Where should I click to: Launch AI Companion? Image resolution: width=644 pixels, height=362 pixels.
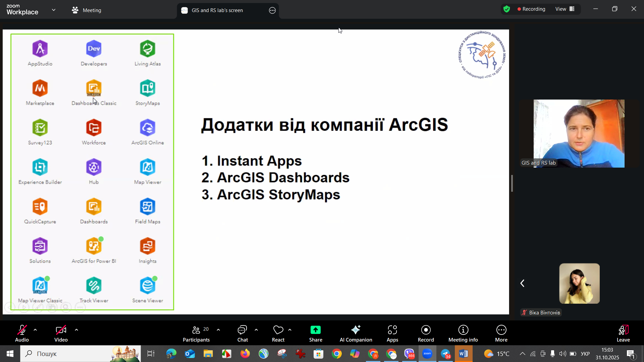pyautogui.click(x=356, y=333)
